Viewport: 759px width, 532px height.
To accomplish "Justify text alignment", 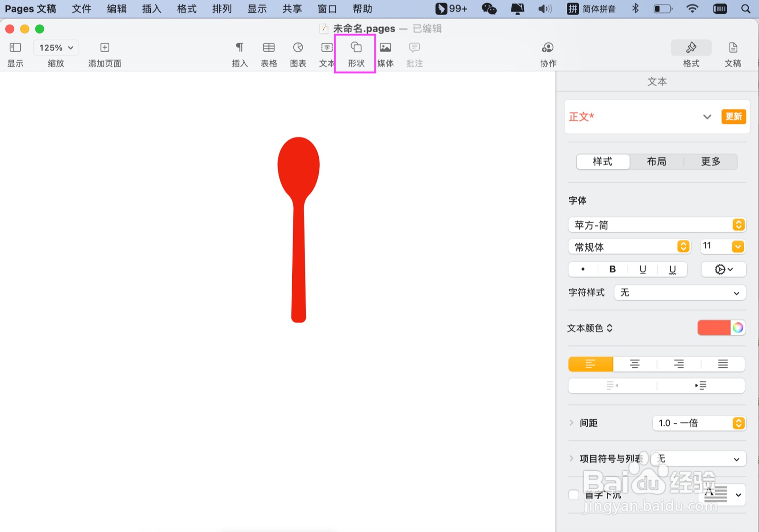I will click(723, 364).
